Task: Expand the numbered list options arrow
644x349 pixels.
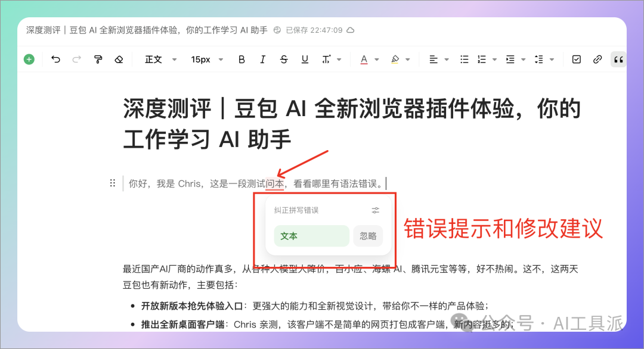Action: 494,60
